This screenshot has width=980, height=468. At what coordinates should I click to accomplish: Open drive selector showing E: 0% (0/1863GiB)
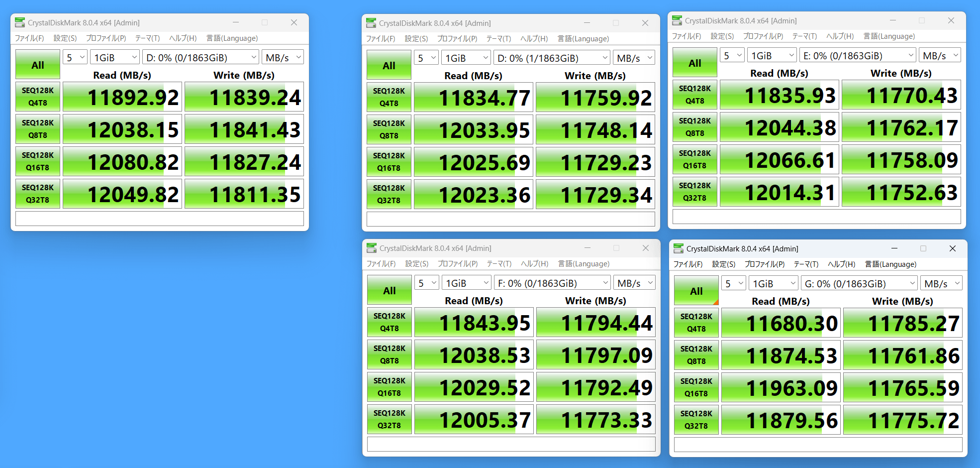point(857,55)
